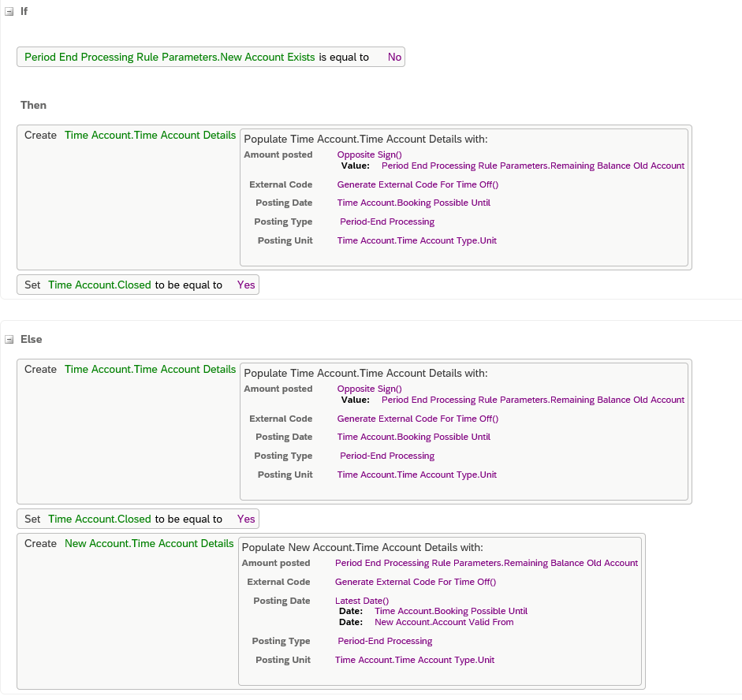The width and height of the screenshot is (742, 700).
Task: Change the Yes value in Else block
Action: [x=246, y=519]
